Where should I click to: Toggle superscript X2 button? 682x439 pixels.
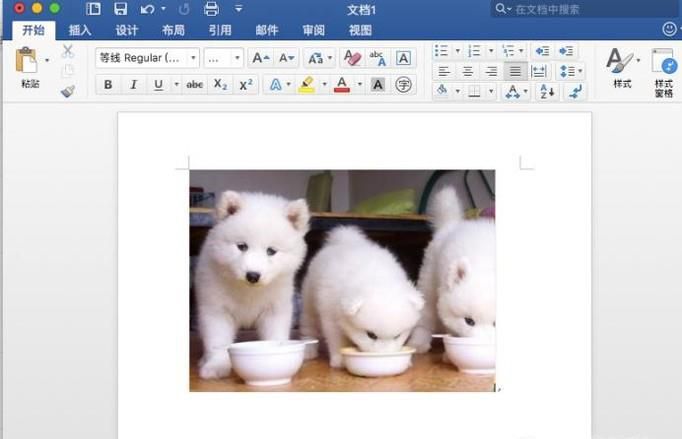coord(246,84)
